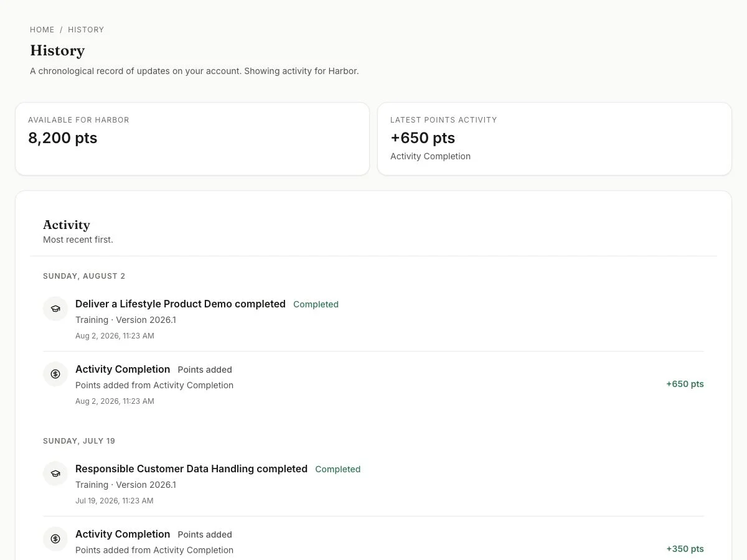Click the graduation cap icon beside Lifestyle Product Demo

(55, 309)
